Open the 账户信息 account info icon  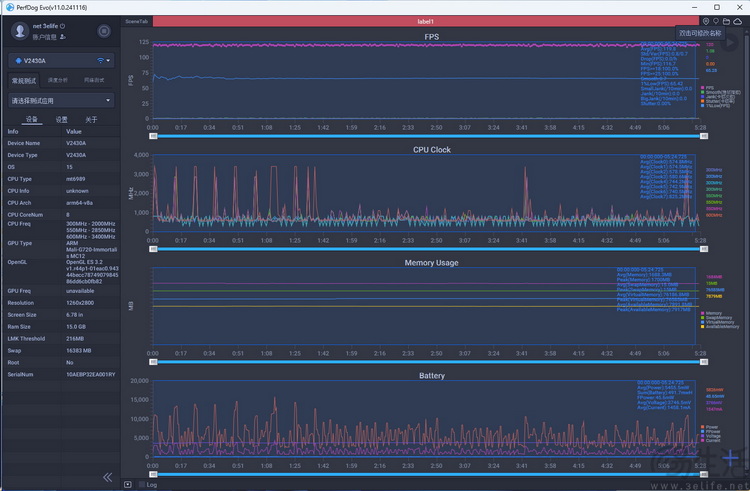pyautogui.click(x=63, y=37)
